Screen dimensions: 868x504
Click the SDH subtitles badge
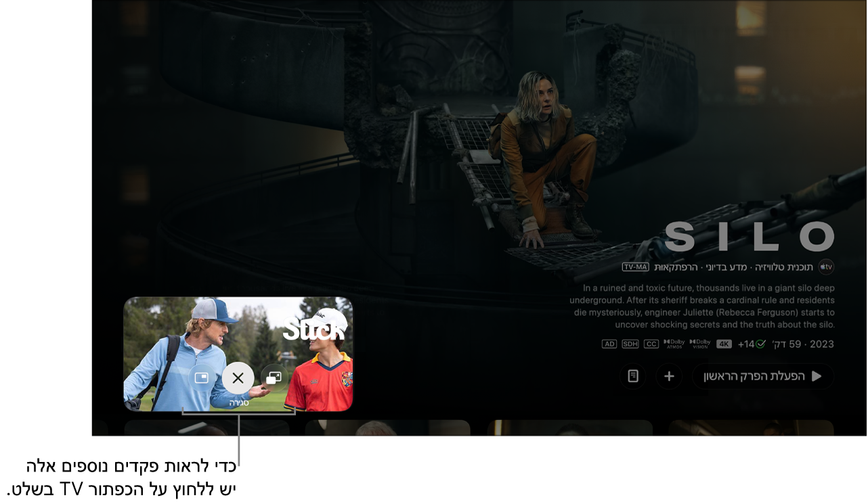[x=630, y=344]
